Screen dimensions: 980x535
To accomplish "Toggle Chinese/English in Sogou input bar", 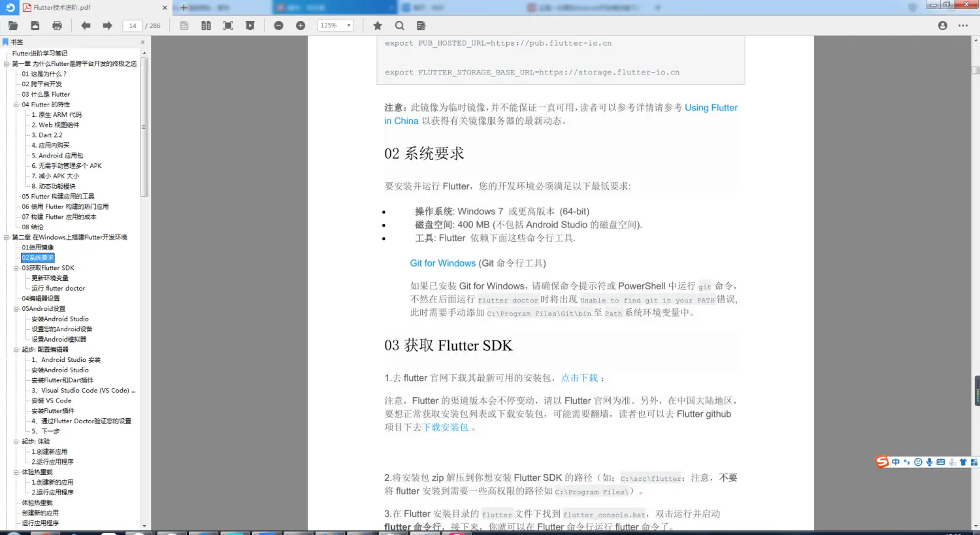I will [x=896, y=462].
